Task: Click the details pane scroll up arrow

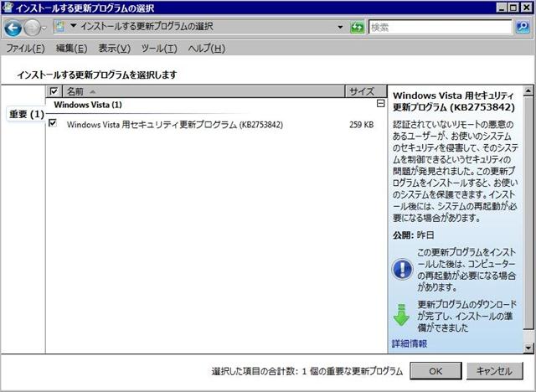Action: point(528,91)
